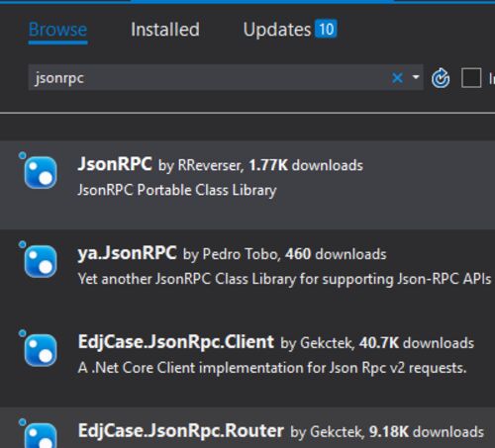495x448 pixels.
Task: Select the ya.JsonRPC package icon
Action: click(41, 261)
